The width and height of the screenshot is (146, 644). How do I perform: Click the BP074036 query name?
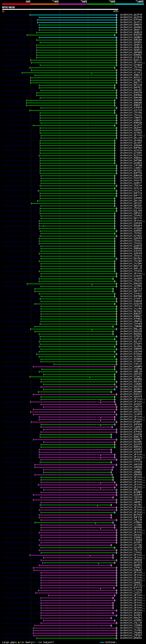(8, 7)
